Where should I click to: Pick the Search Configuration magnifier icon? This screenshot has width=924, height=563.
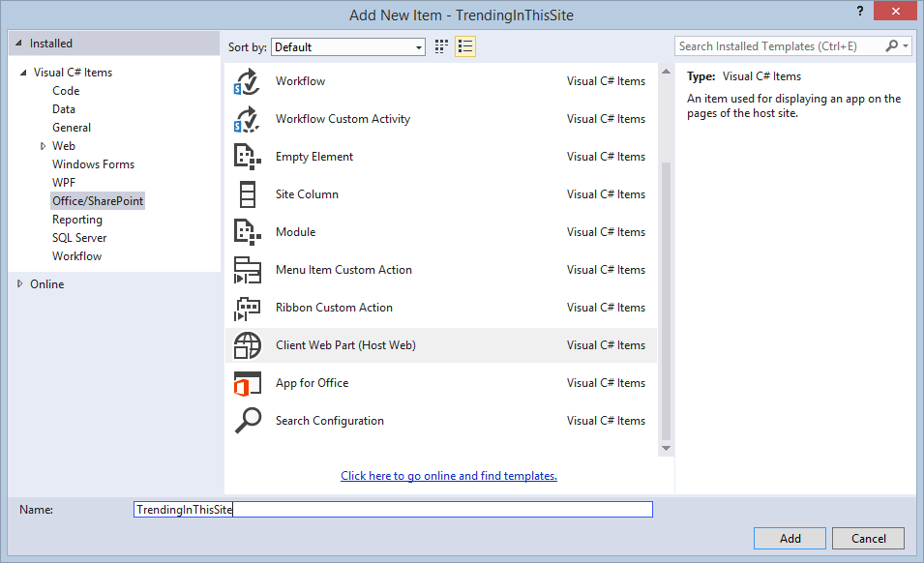coord(247,421)
